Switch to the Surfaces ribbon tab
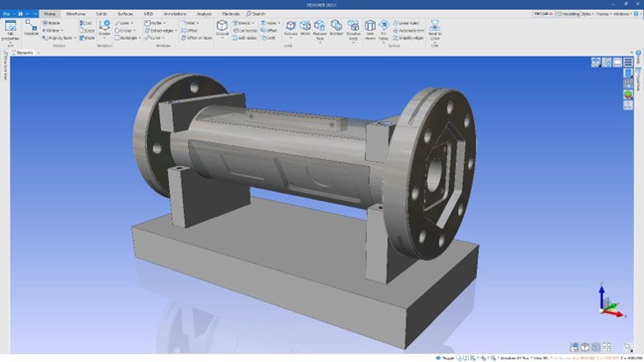 click(125, 14)
